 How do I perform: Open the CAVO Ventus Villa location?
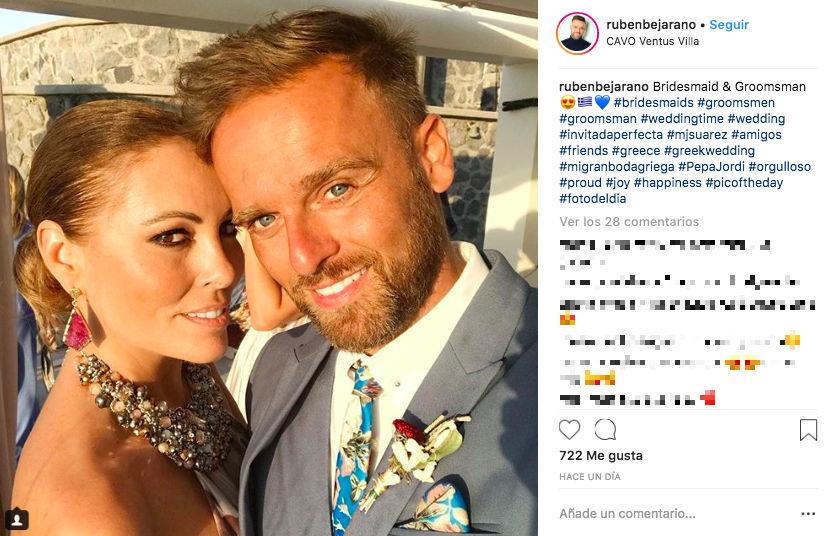pos(652,41)
